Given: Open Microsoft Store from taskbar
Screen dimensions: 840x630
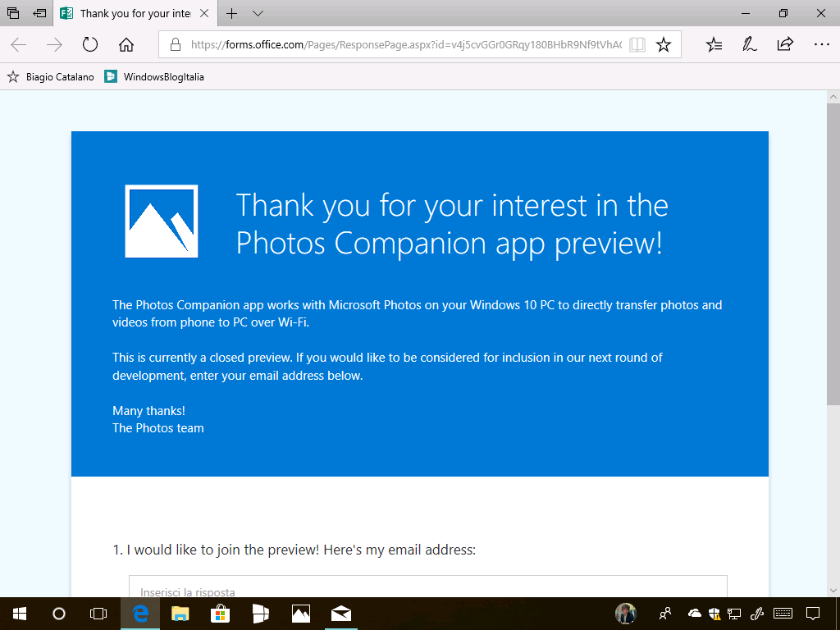Looking at the screenshot, I should 220,614.
